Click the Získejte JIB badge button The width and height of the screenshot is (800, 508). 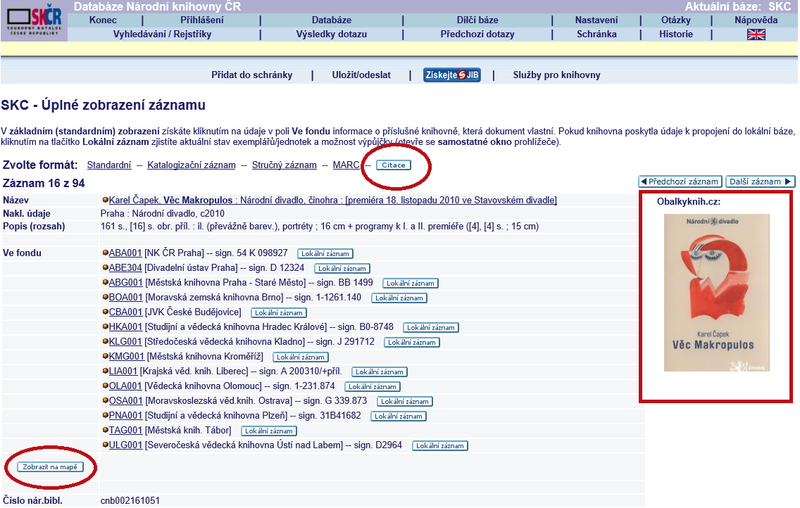coord(452,75)
